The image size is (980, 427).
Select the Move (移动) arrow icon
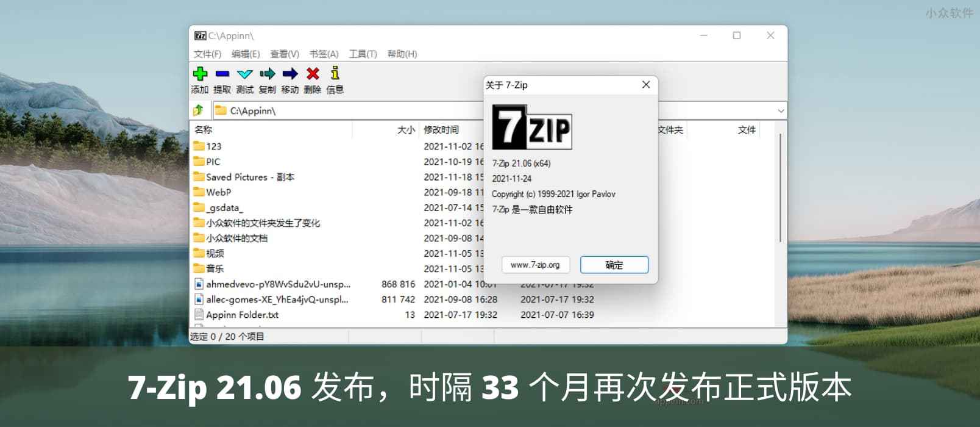(x=290, y=74)
